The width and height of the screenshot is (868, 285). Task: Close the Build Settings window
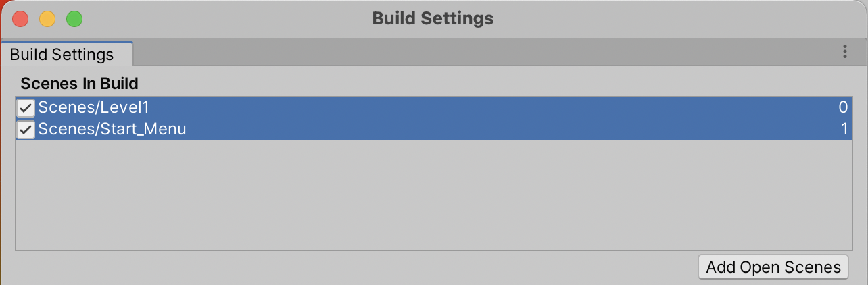[x=20, y=19]
